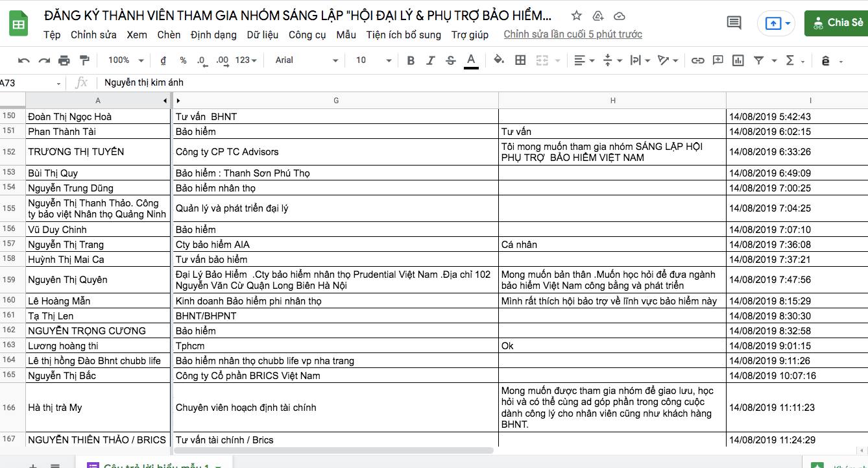This screenshot has width=868, height=468.
Task: Star this spreadsheet document
Action: pyautogui.click(x=577, y=16)
